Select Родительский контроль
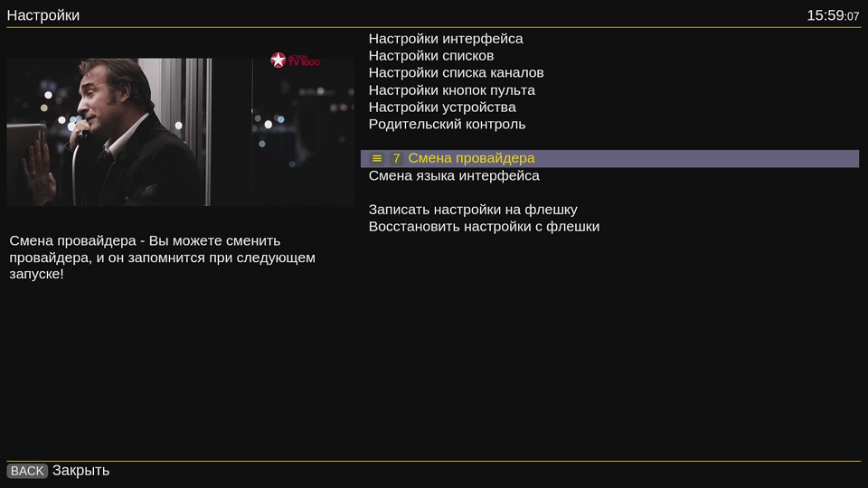868x488 pixels. pos(447,125)
